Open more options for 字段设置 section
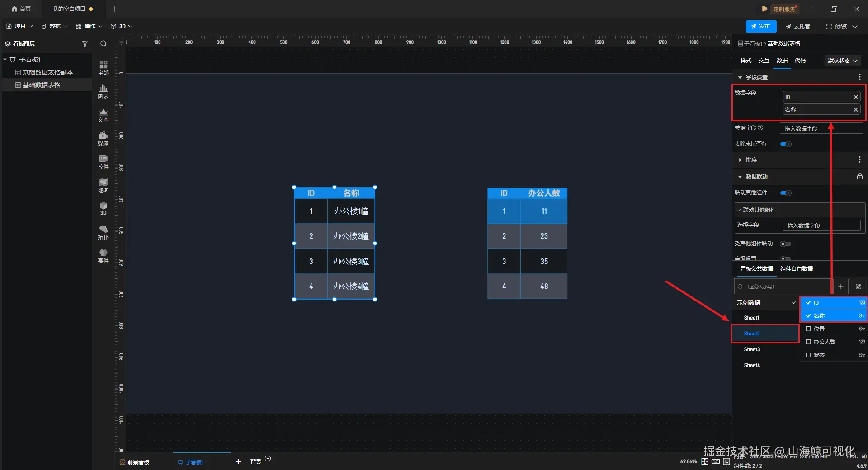868x470 pixels. 859,77
